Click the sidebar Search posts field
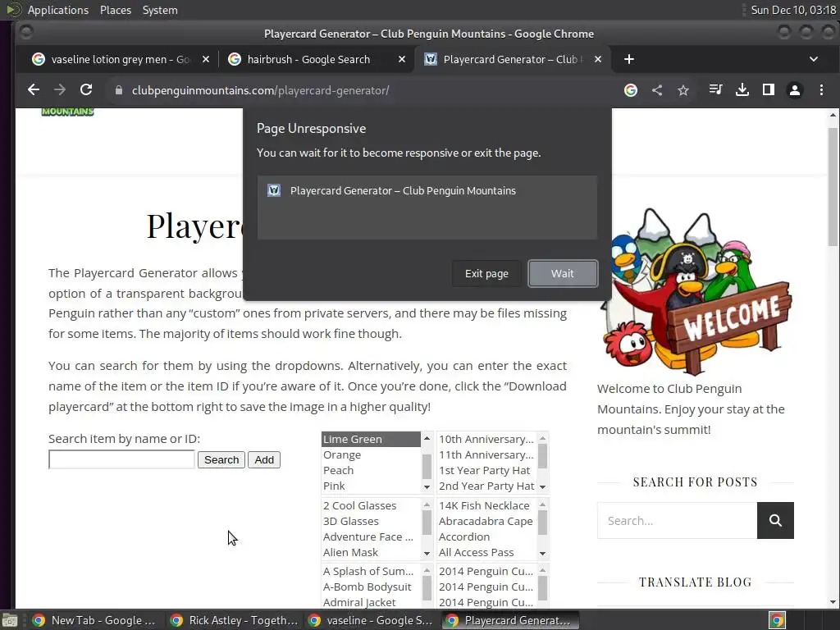 point(677,520)
